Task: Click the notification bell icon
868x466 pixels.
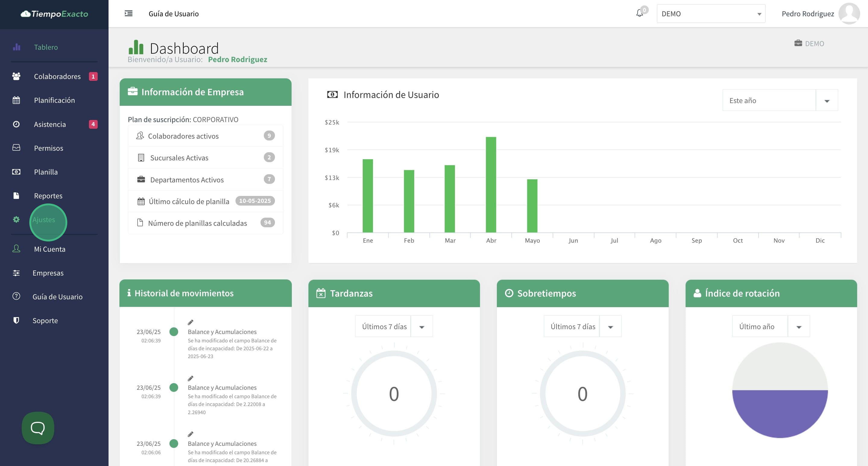Action: 639,14
